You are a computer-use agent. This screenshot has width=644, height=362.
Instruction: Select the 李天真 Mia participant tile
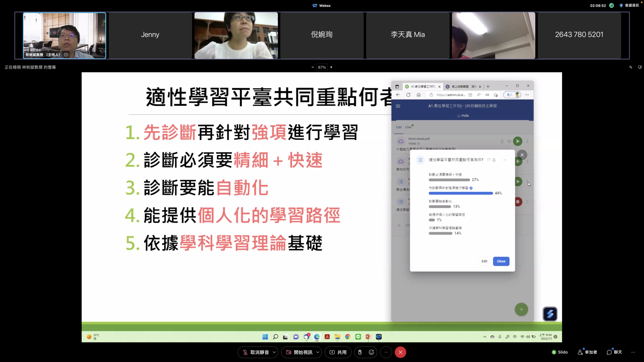[408, 35]
